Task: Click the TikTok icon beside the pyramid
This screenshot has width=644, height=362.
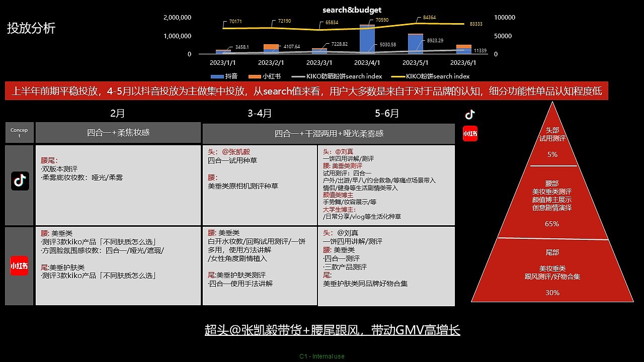Action: pos(470,114)
